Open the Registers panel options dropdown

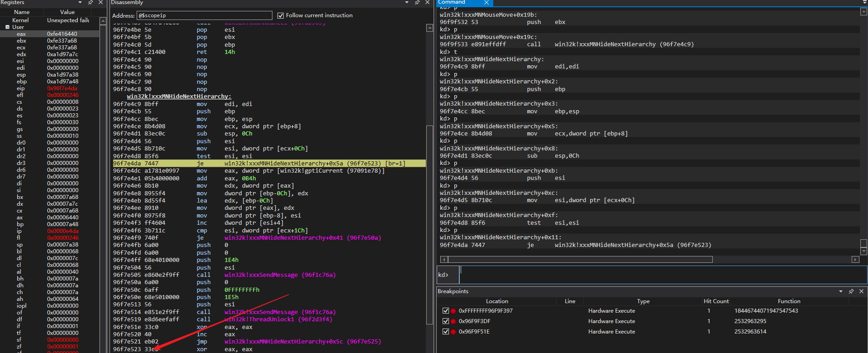[80, 3]
